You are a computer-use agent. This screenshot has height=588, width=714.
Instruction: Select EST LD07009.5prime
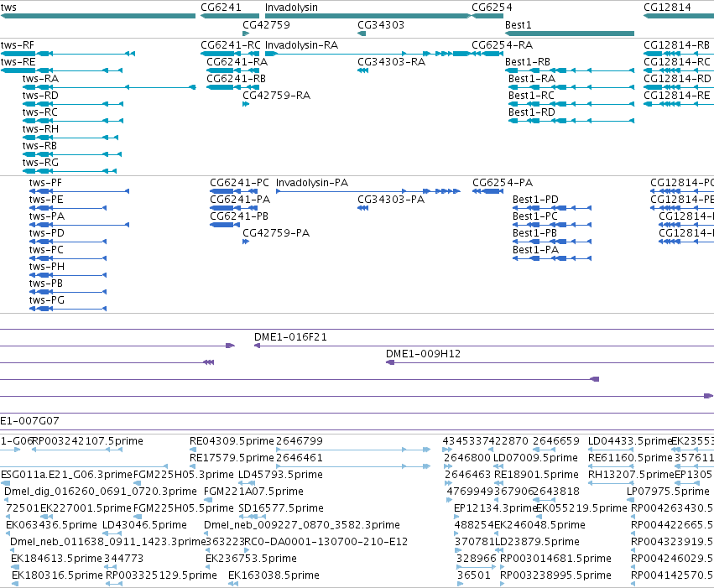click(x=535, y=458)
